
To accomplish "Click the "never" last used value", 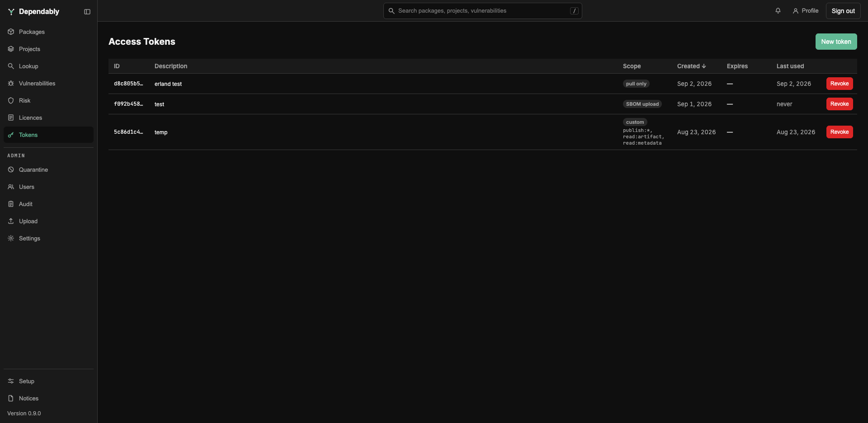I will click(784, 104).
